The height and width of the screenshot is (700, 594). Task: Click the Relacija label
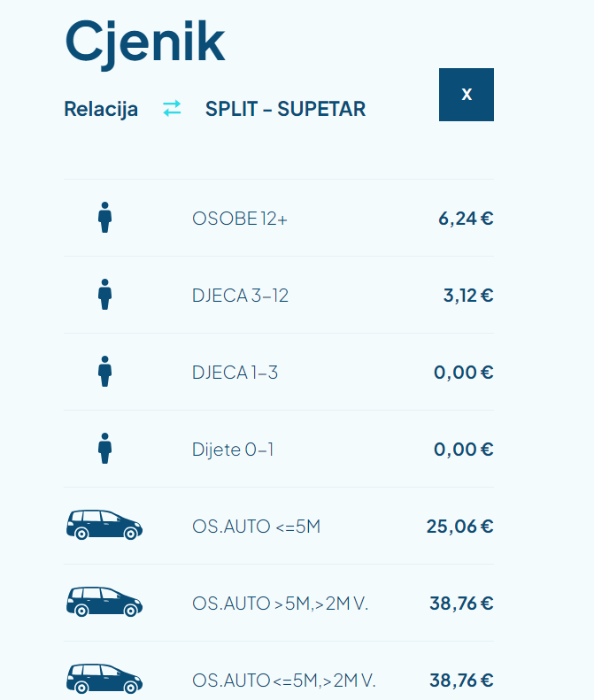tap(101, 110)
